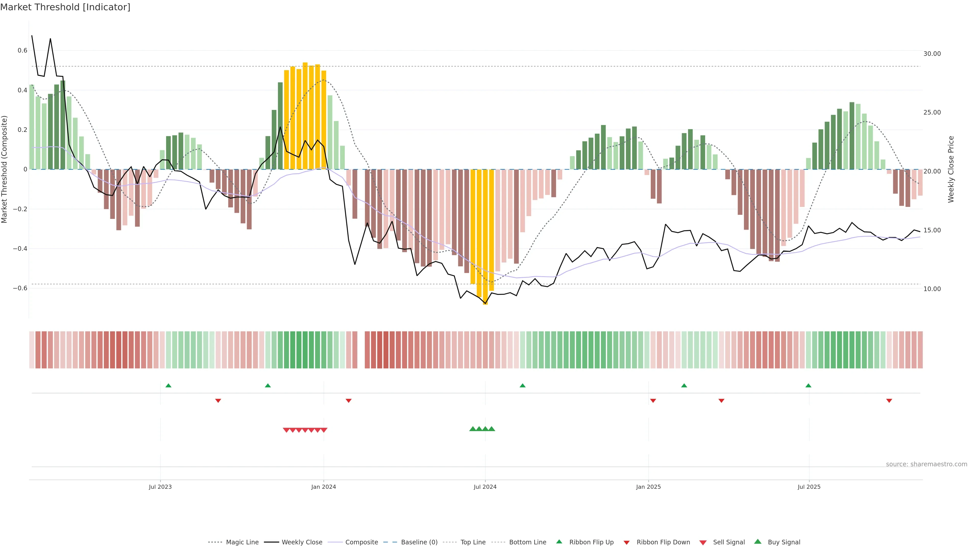Toggle Magic Line series in legend

242,542
